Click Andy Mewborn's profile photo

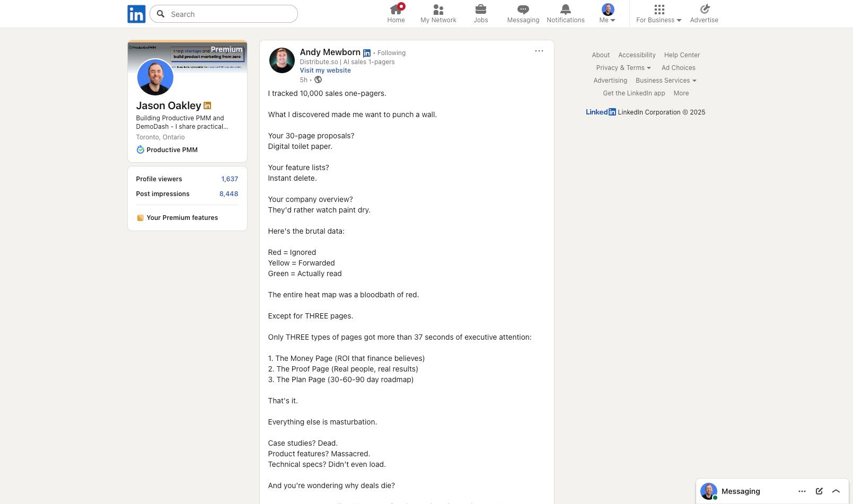click(x=282, y=60)
